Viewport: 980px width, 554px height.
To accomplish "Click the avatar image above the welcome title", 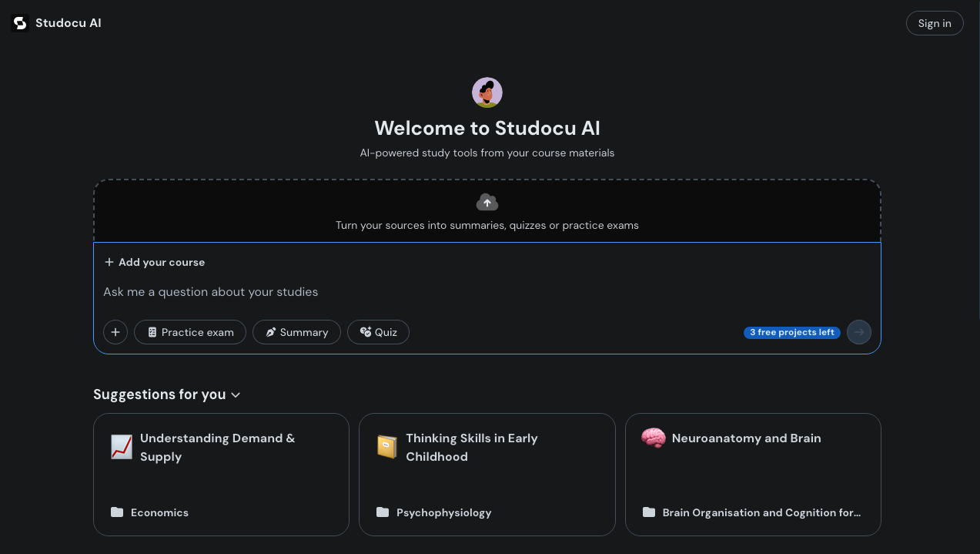I will click(x=487, y=92).
